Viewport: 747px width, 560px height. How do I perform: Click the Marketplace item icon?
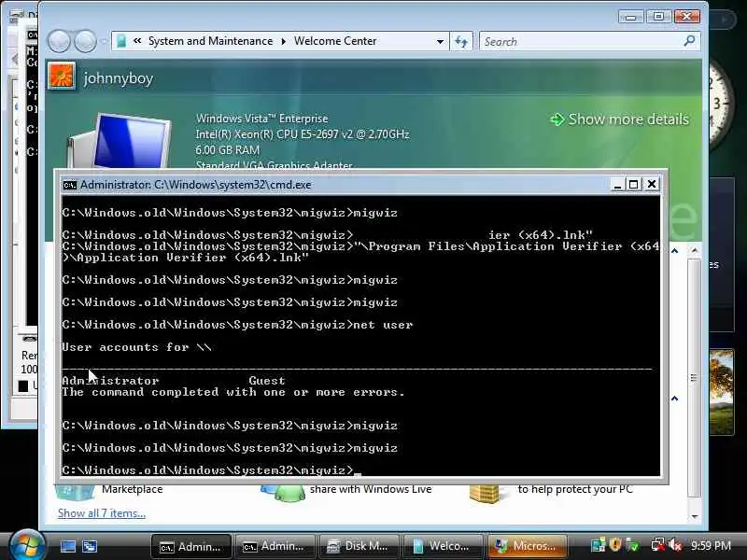[x=75, y=493]
